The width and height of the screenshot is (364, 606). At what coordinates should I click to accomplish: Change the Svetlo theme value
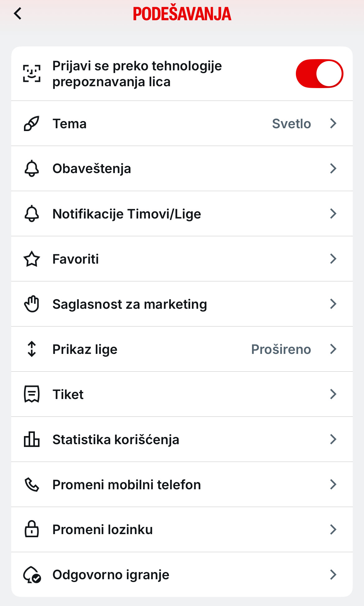click(x=292, y=124)
